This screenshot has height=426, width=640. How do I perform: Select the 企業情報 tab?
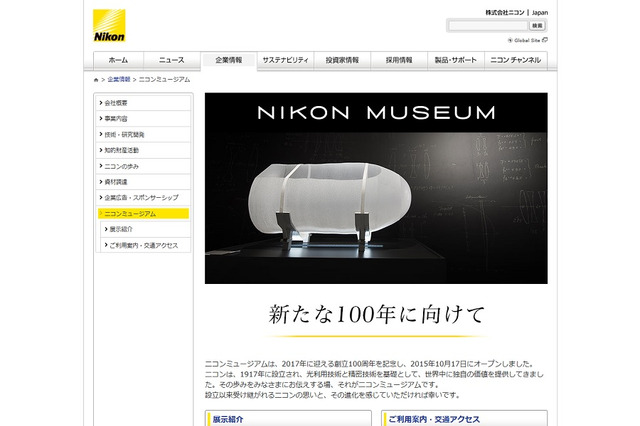click(x=229, y=60)
